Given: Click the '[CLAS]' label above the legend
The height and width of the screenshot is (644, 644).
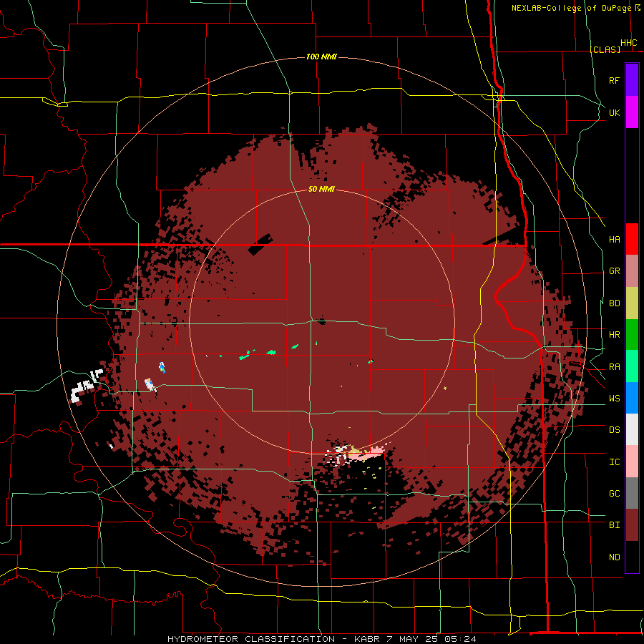Looking at the screenshot, I should pos(605,49).
